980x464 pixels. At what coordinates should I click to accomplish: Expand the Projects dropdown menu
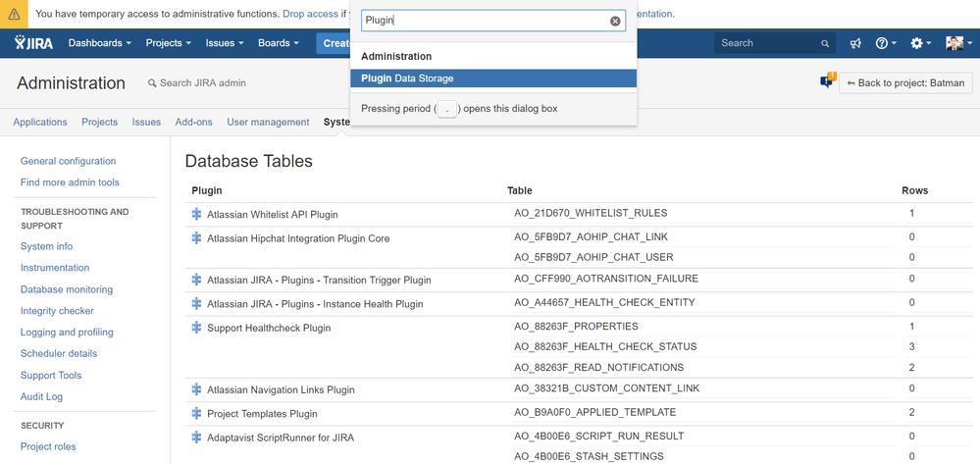coord(168,43)
